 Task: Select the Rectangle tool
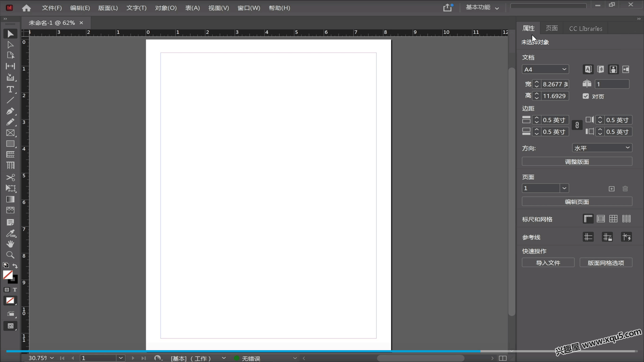click(x=10, y=144)
